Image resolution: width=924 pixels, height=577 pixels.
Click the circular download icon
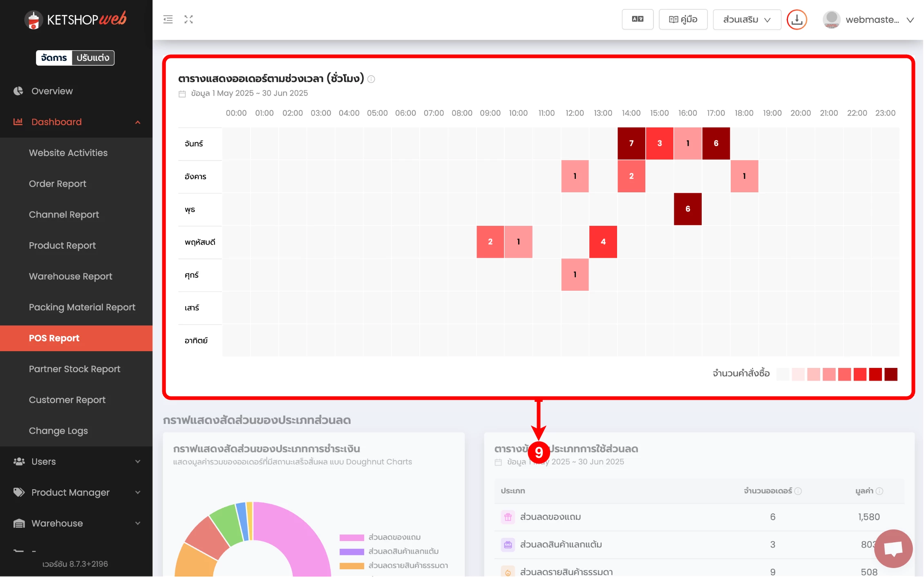pyautogui.click(x=796, y=20)
